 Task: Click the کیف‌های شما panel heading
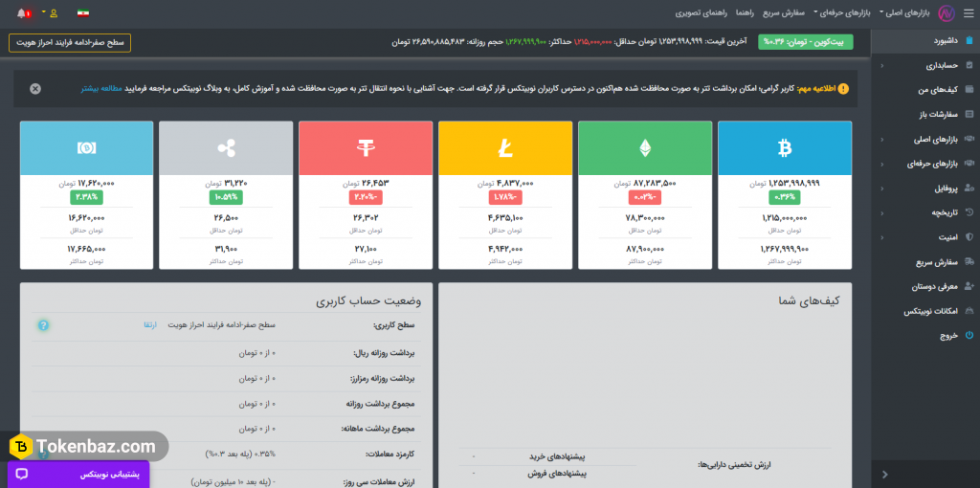coord(808,300)
